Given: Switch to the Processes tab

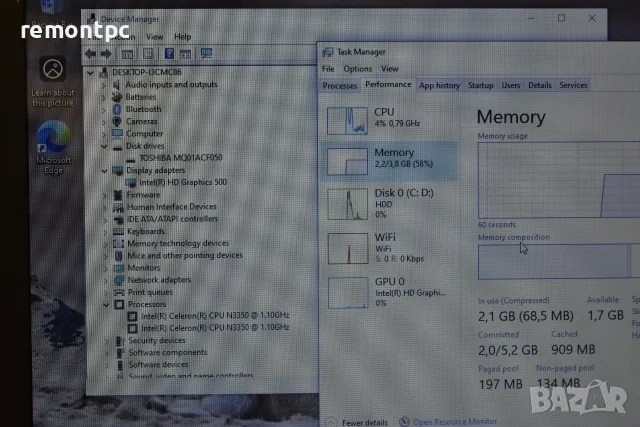Looking at the screenshot, I should 340,86.
